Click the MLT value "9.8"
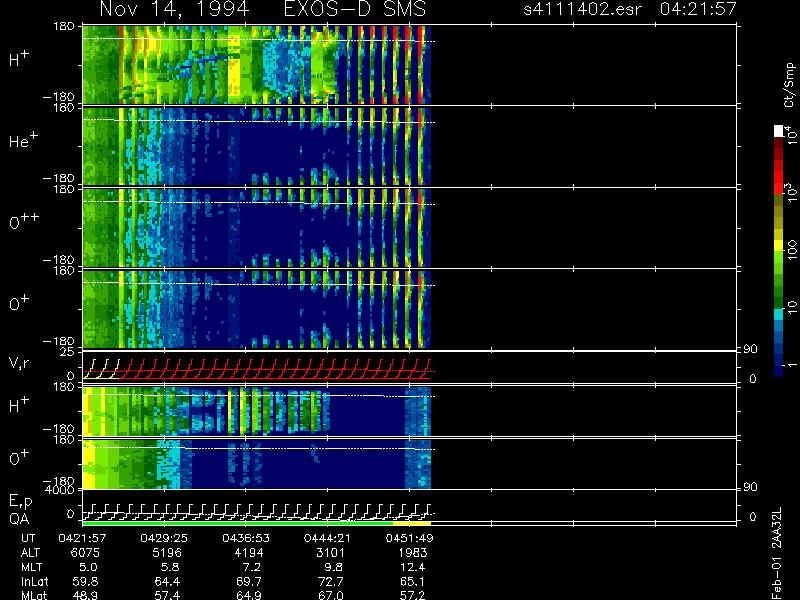This screenshot has height=600, width=800. point(334,567)
